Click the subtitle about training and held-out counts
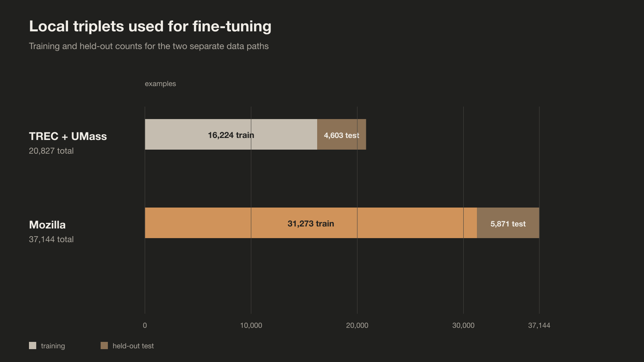The image size is (644, 362). 149,46
